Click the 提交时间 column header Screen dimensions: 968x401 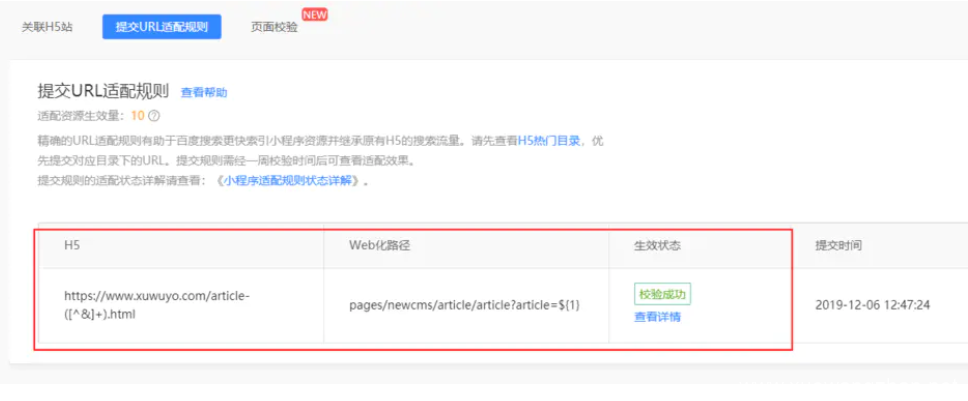(838, 245)
